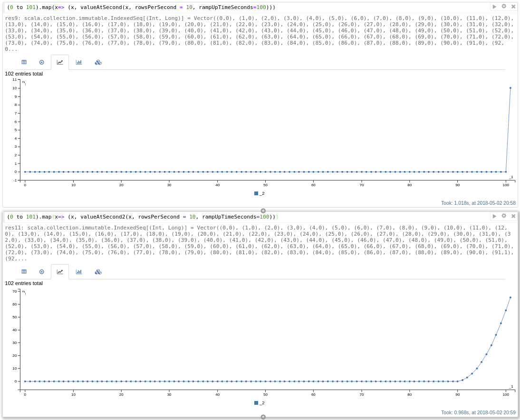Click the res9 output text
The width and height of the screenshot is (520, 420).
(260, 33)
